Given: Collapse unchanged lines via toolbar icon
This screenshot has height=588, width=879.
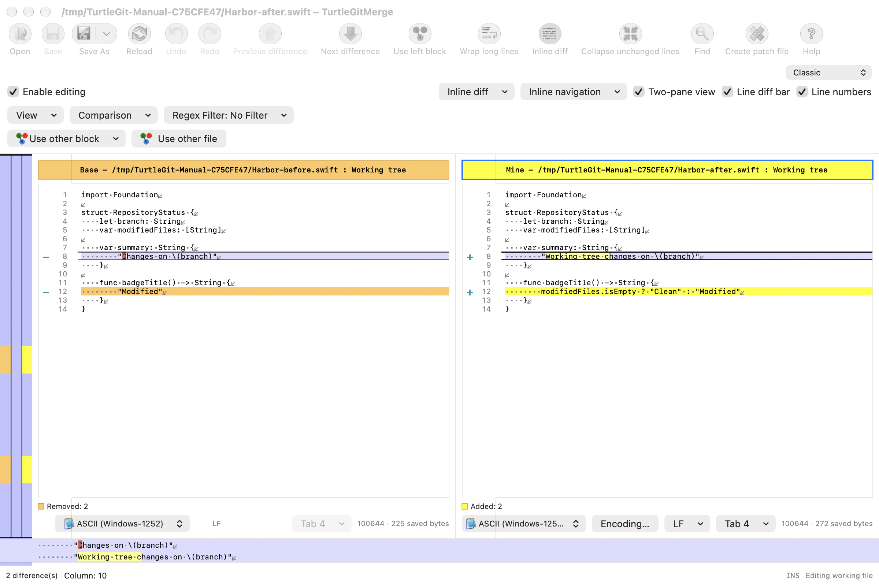Looking at the screenshot, I should coord(630,34).
